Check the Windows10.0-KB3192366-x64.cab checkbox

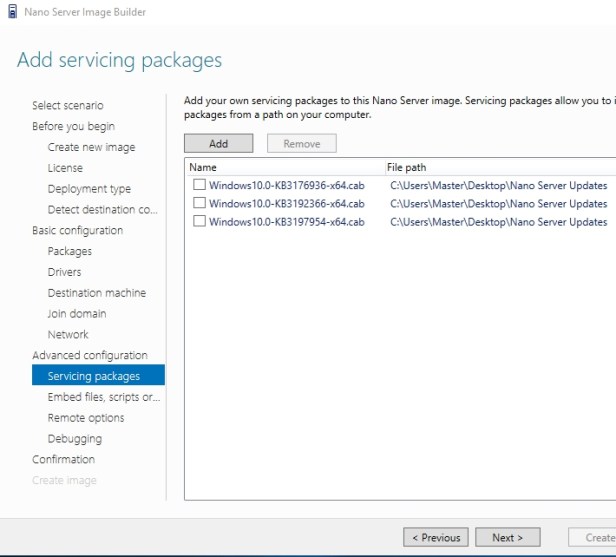tap(199, 203)
